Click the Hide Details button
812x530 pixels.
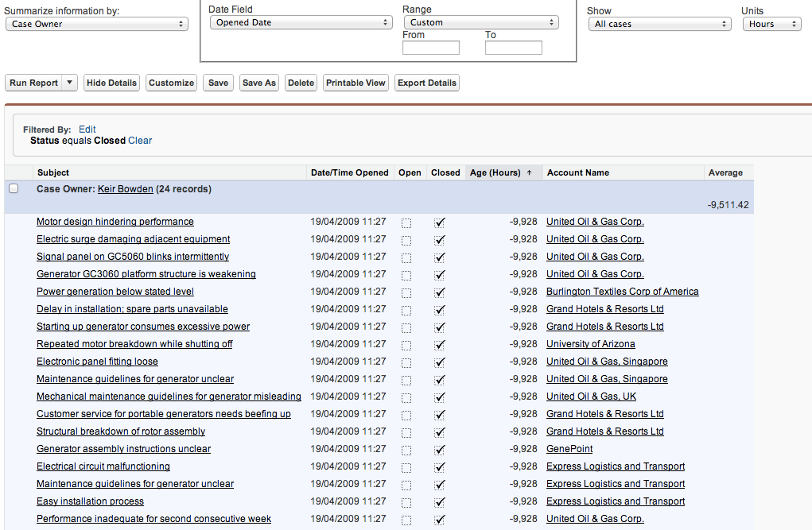pyautogui.click(x=111, y=83)
